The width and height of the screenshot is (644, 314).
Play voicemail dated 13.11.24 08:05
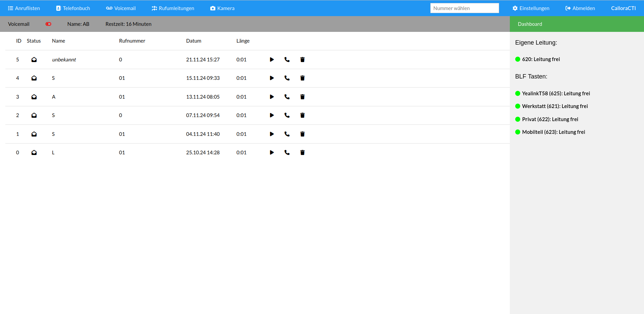tap(272, 97)
